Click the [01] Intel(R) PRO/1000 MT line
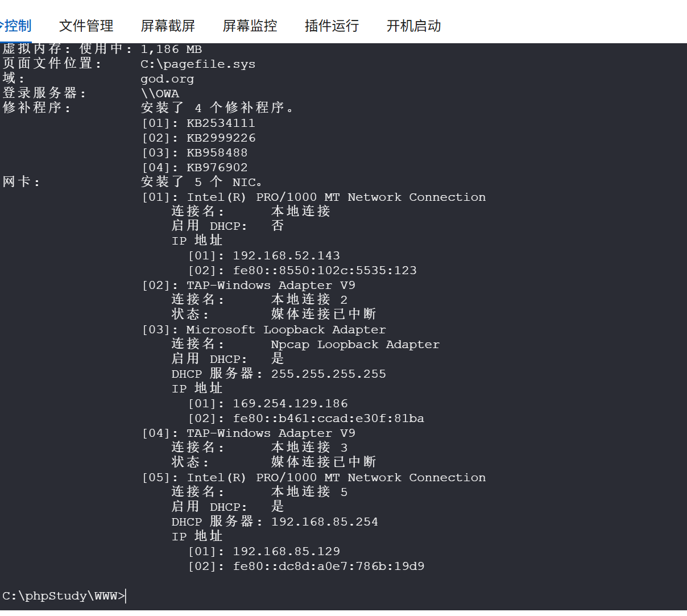The width and height of the screenshot is (687, 616). (x=314, y=197)
